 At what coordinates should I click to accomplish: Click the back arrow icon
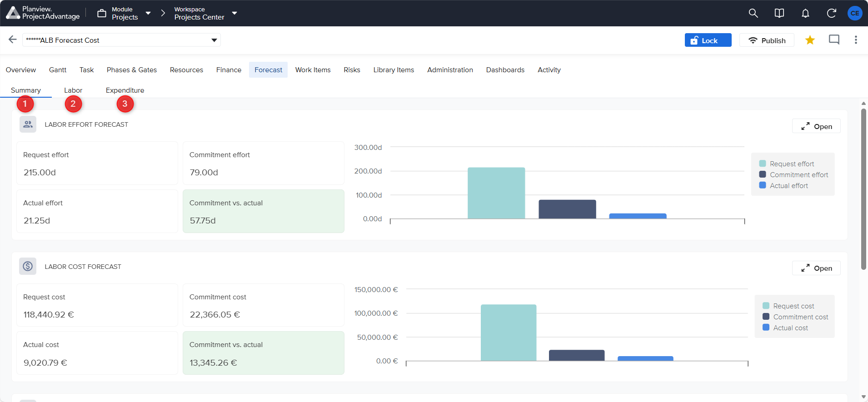[x=12, y=40]
